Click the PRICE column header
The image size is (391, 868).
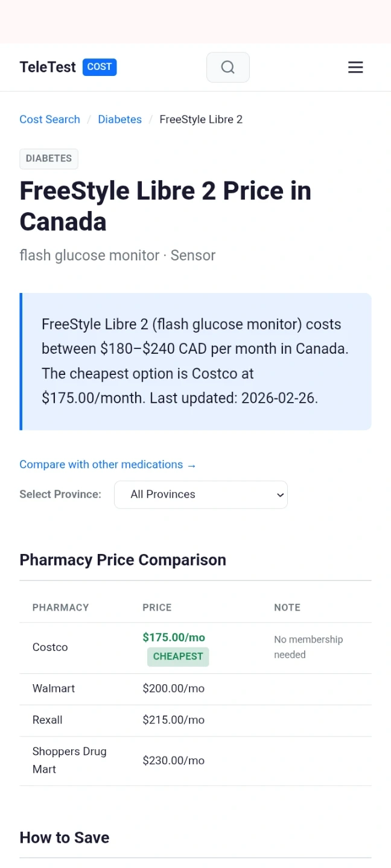pyautogui.click(x=157, y=608)
